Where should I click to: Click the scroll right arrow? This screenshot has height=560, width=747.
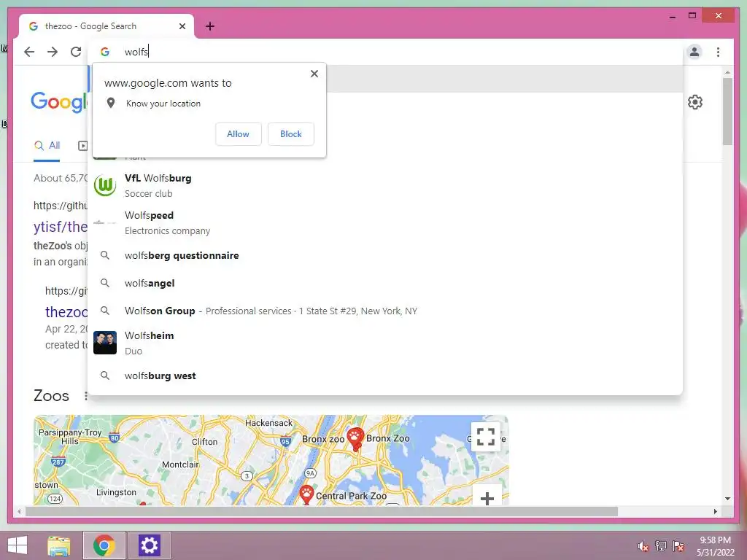(715, 511)
